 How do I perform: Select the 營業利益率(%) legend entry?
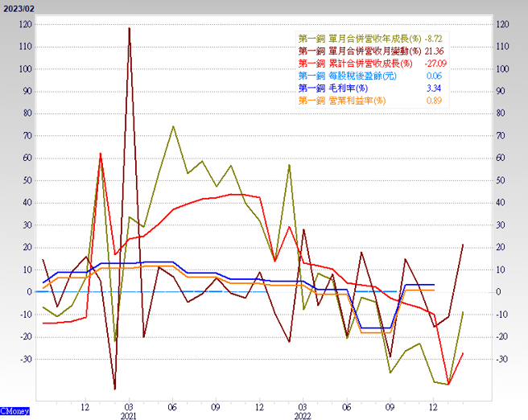[341, 101]
